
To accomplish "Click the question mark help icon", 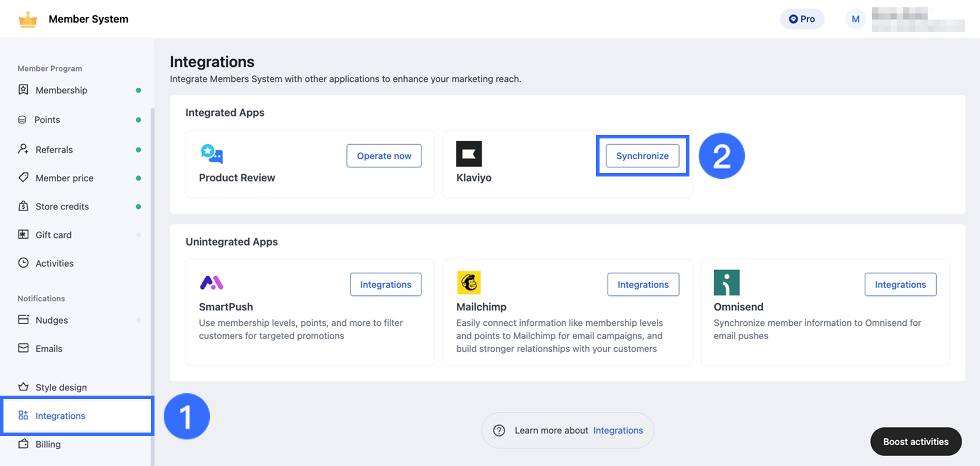I will 499,430.
